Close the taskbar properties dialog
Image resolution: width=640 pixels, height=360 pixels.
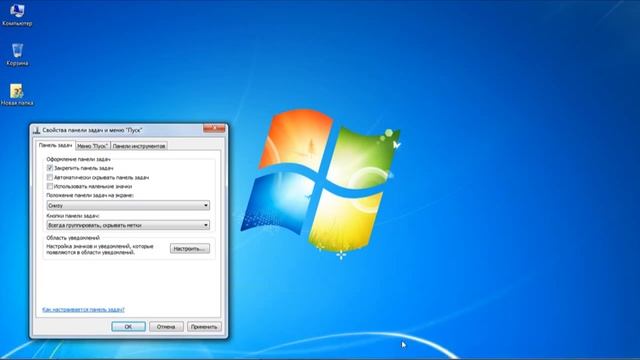(x=214, y=129)
